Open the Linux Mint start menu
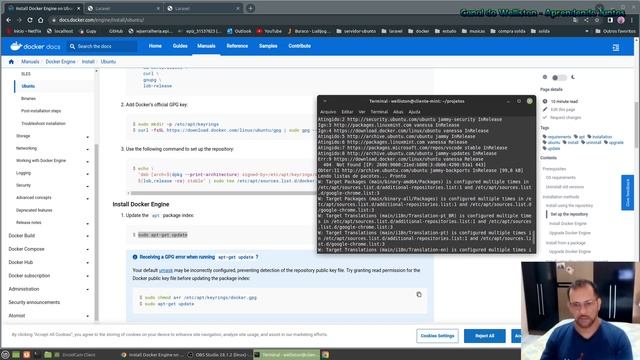Viewport: 640px width, 360px height. pyautogui.click(x=5, y=355)
